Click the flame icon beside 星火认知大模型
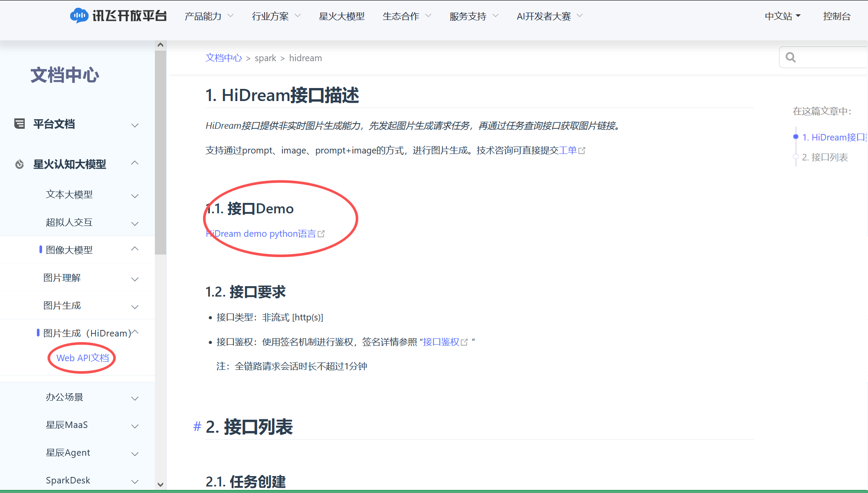 click(19, 164)
